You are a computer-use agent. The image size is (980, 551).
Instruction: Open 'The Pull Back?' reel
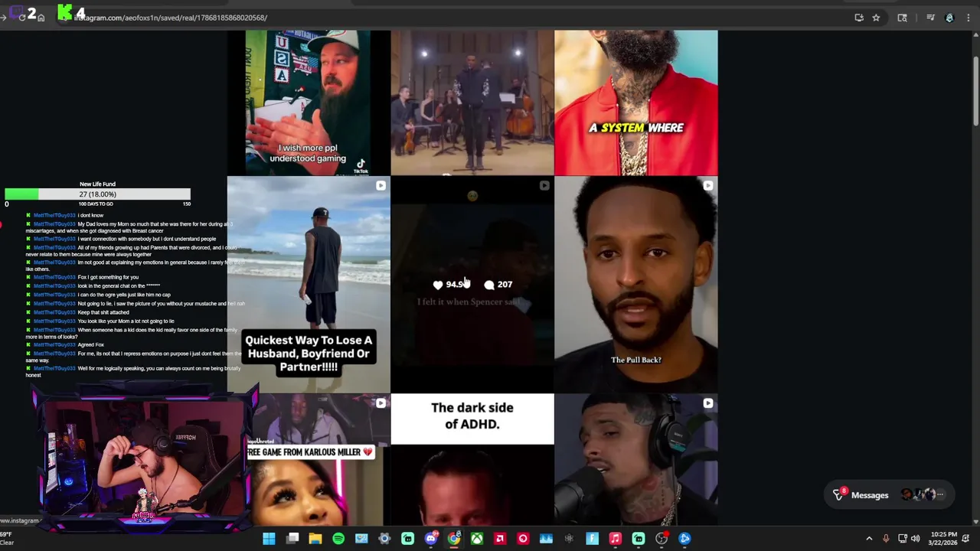(x=636, y=285)
